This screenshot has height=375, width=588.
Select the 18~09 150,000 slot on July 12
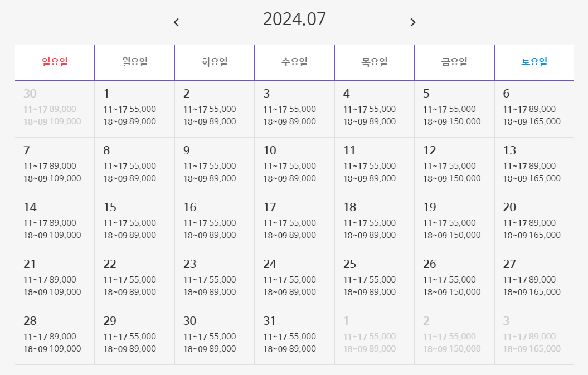tap(452, 178)
